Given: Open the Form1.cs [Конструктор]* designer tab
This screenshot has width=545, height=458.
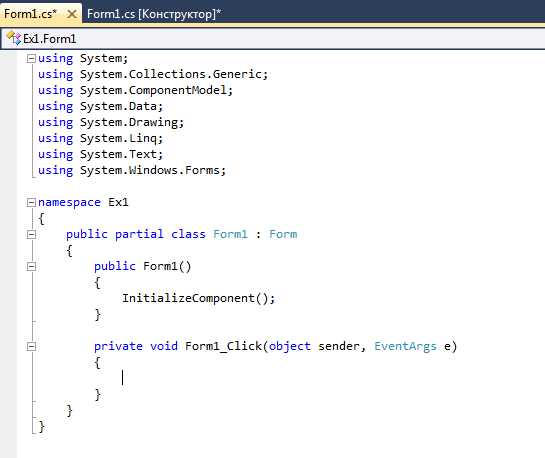Looking at the screenshot, I should pyautogui.click(x=154, y=14).
